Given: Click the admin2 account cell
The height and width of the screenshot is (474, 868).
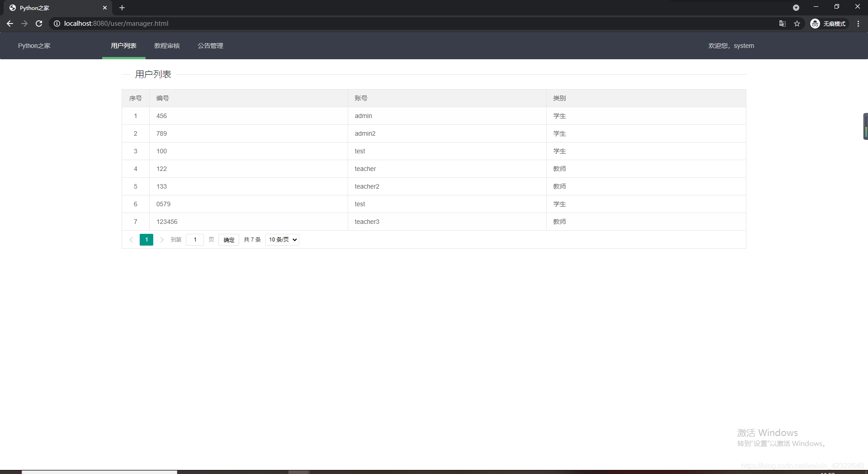Looking at the screenshot, I should (447, 133).
